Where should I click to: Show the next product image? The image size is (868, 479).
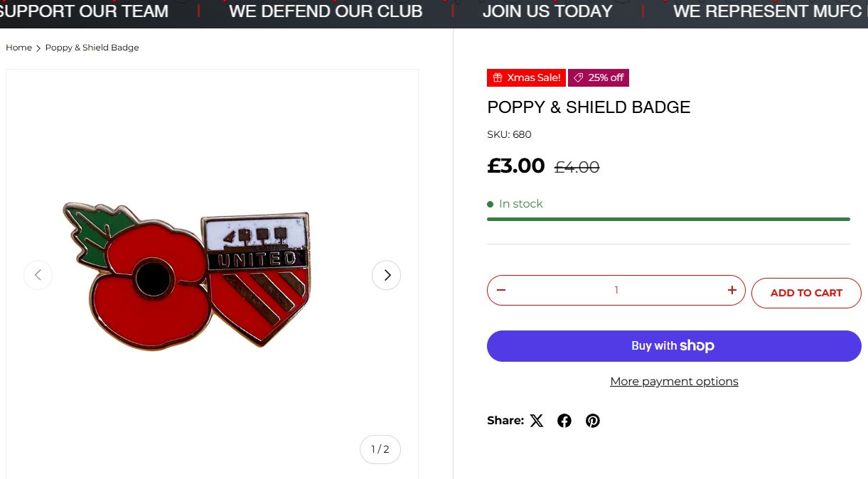coord(387,275)
